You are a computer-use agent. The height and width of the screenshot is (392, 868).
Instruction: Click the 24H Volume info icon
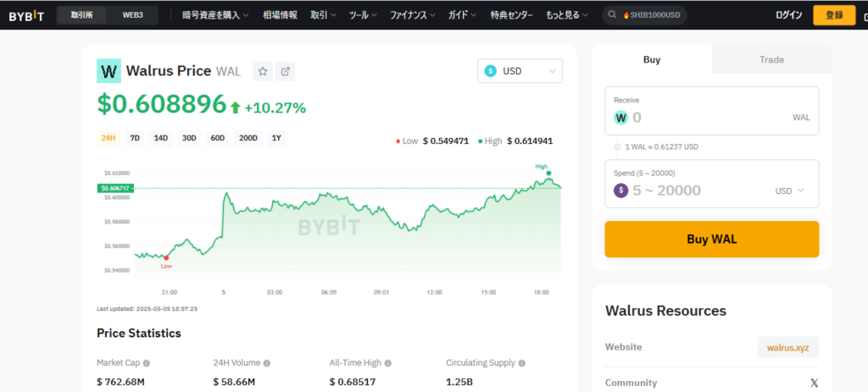267,363
